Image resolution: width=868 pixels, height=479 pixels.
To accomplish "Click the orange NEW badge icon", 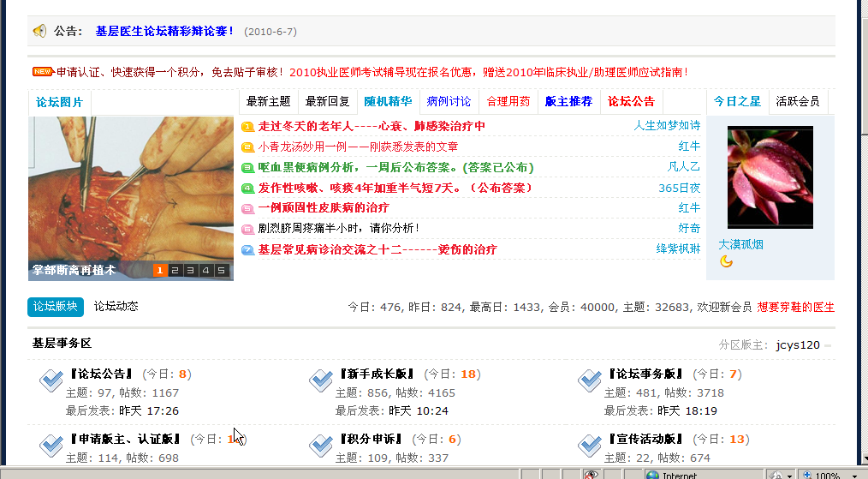I will (x=42, y=72).
